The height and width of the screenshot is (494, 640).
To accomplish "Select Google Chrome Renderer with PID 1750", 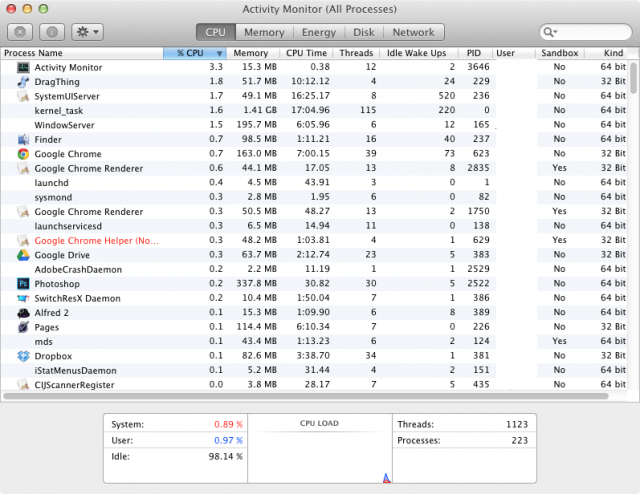I will 314,211.
